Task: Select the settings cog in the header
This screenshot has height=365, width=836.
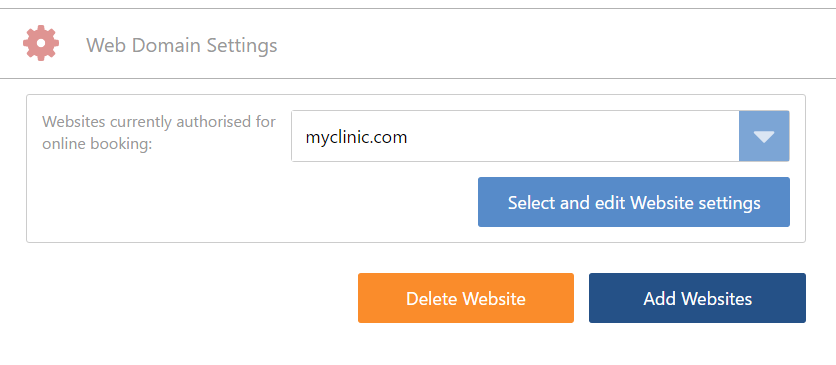Action: [x=41, y=43]
